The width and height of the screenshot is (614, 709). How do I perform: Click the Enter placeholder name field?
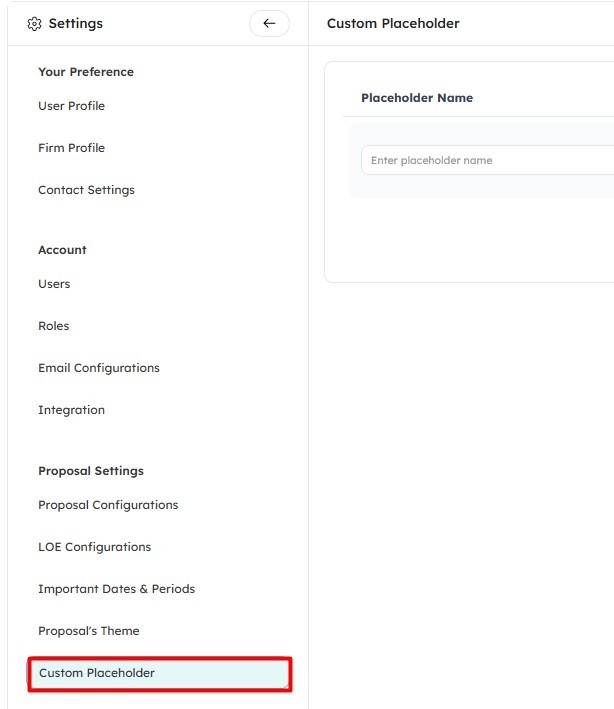487,160
